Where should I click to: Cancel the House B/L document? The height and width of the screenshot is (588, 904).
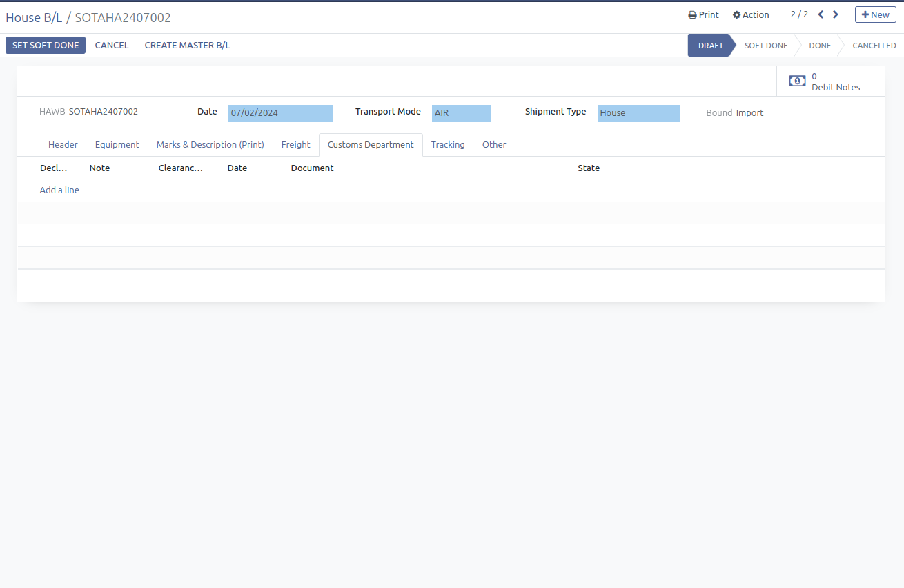point(112,46)
